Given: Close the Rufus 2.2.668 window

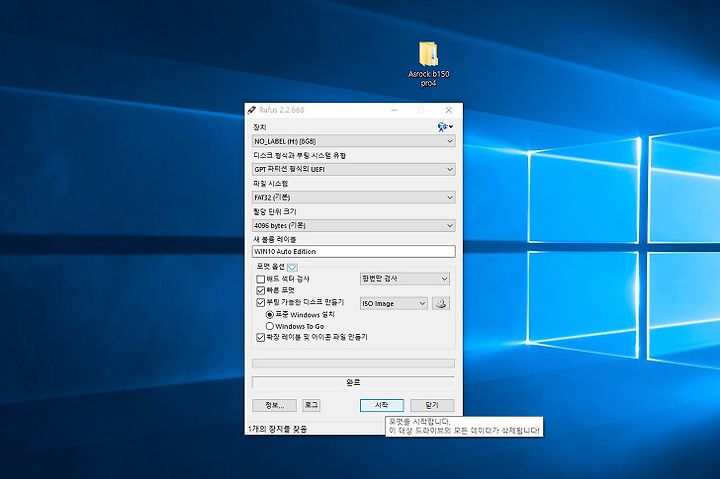Looking at the screenshot, I should [449, 110].
